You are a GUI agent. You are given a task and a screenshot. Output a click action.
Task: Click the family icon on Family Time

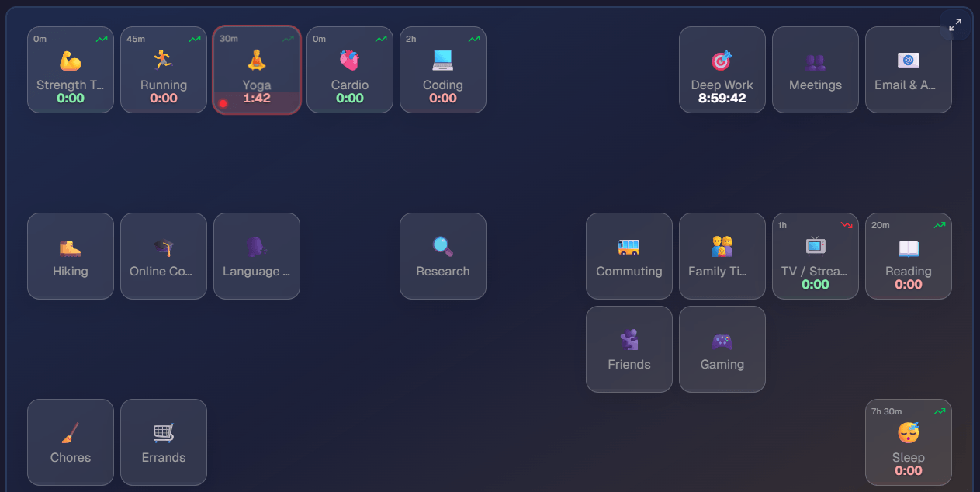tap(722, 247)
